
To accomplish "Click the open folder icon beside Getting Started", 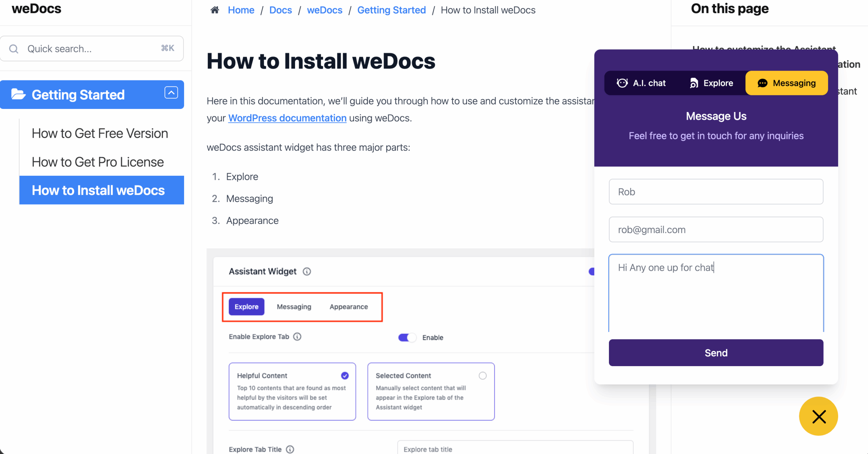I will (x=18, y=94).
